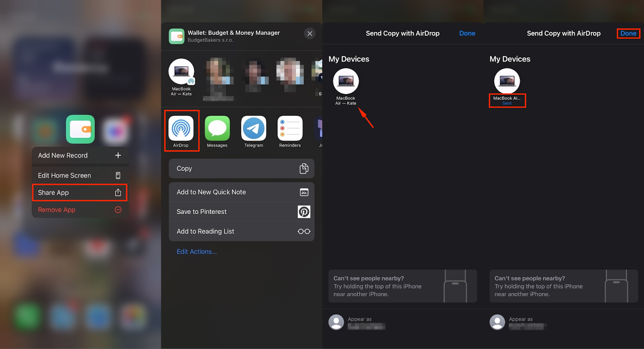Tap the plus icon beside Add New Record
The image size is (644, 349).
coord(118,155)
